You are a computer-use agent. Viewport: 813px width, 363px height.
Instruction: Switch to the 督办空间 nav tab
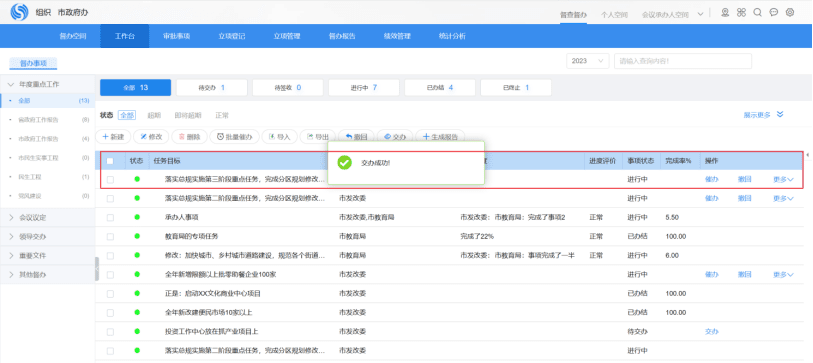click(73, 36)
